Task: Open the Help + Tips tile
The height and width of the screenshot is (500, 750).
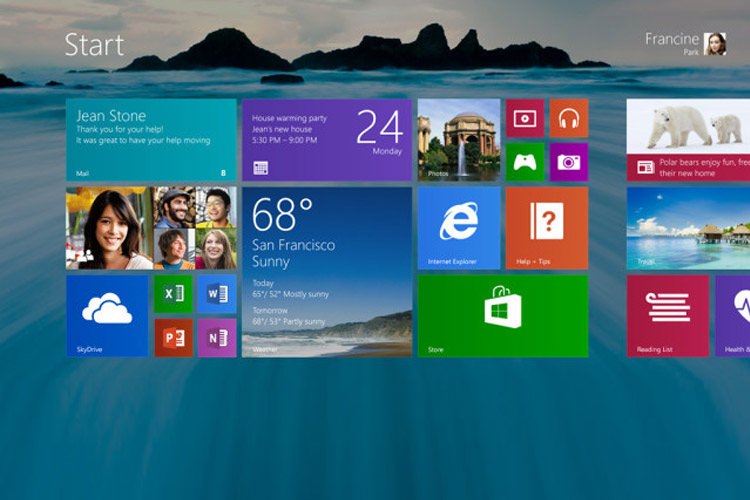Action: pos(547,228)
